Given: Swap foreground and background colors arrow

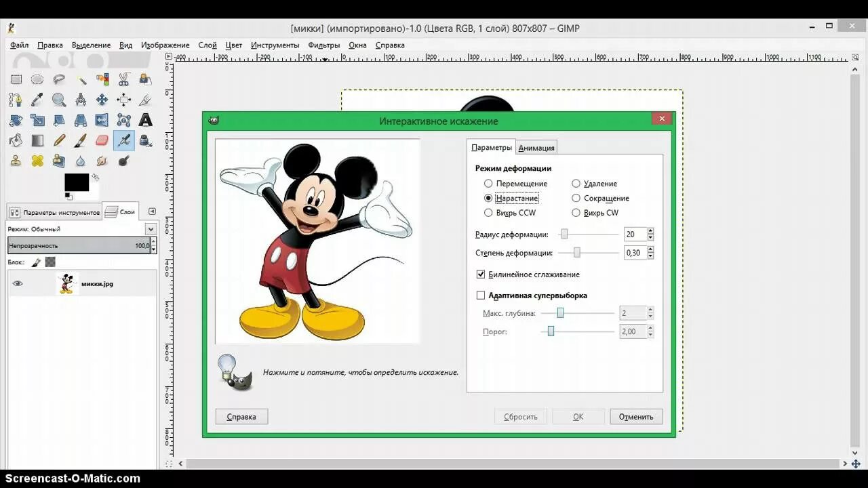Looking at the screenshot, I should (95, 178).
